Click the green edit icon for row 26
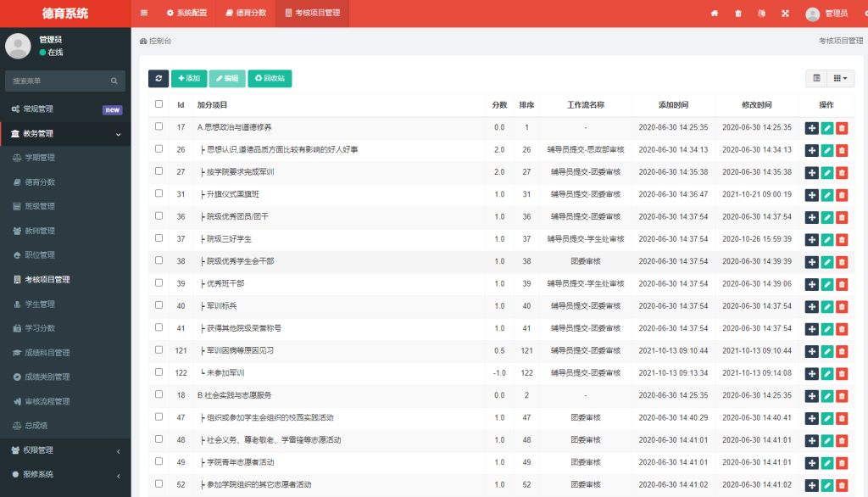The image size is (868, 497). coord(827,150)
